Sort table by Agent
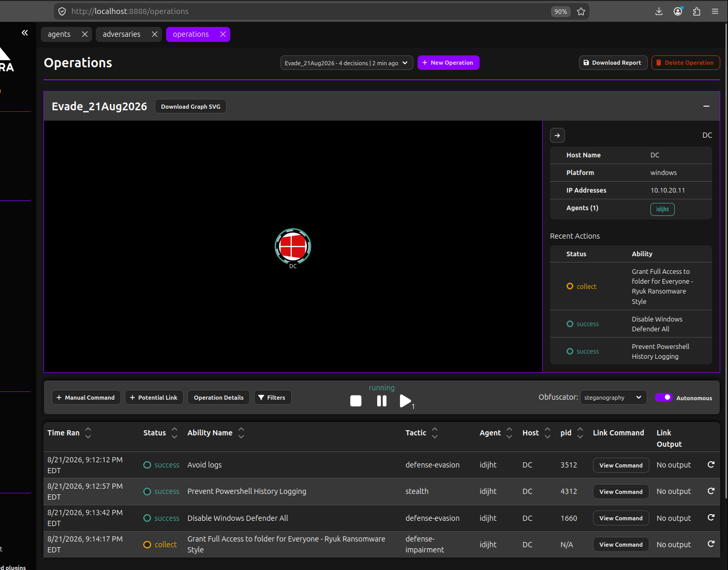 pos(510,433)
